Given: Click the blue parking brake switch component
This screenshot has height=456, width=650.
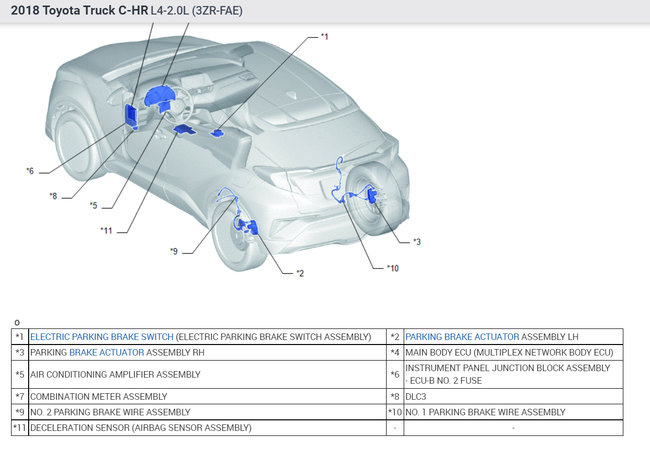Looking at the screenshot, I should point(217,133).
